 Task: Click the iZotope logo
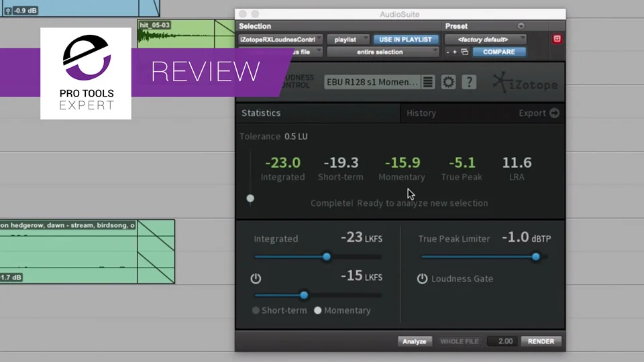pyautogui.click(x=525, y=82)
